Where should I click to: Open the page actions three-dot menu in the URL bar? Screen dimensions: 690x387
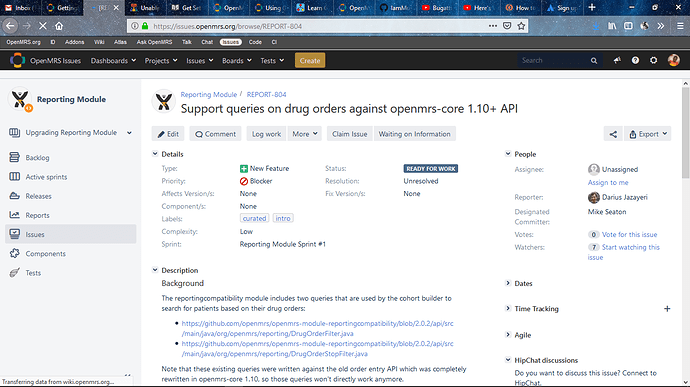(493, 26)
